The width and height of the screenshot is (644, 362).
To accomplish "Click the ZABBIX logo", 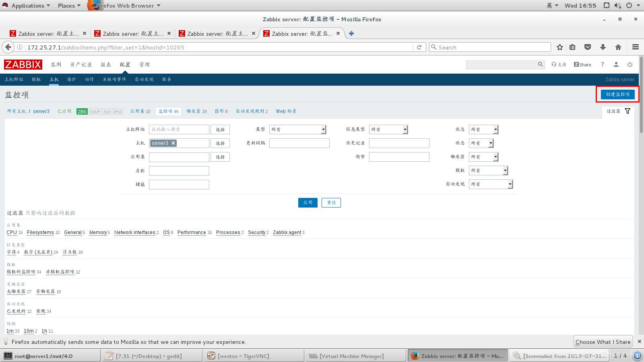I will (x=23, y=64).
